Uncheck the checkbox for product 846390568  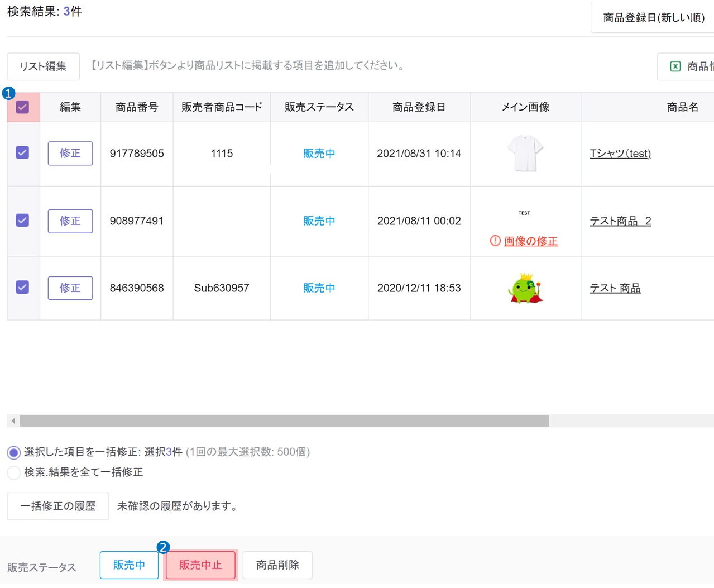(22, 288)
